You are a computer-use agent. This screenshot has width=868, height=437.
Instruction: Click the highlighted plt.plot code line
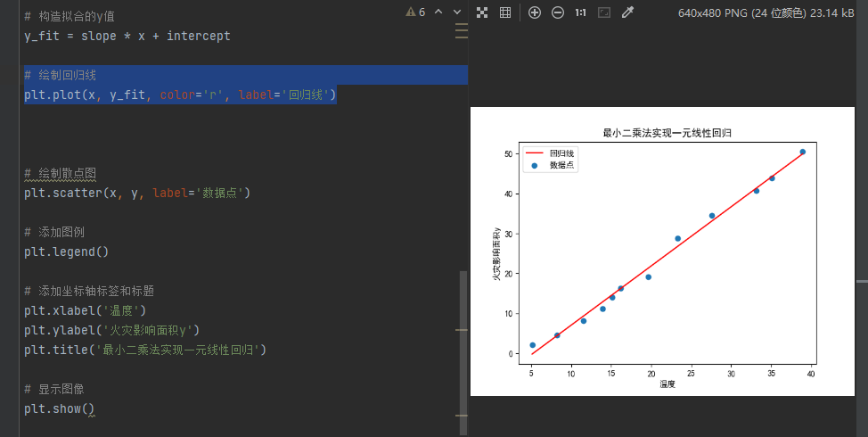pyautogui.click(x=180, y=95)
